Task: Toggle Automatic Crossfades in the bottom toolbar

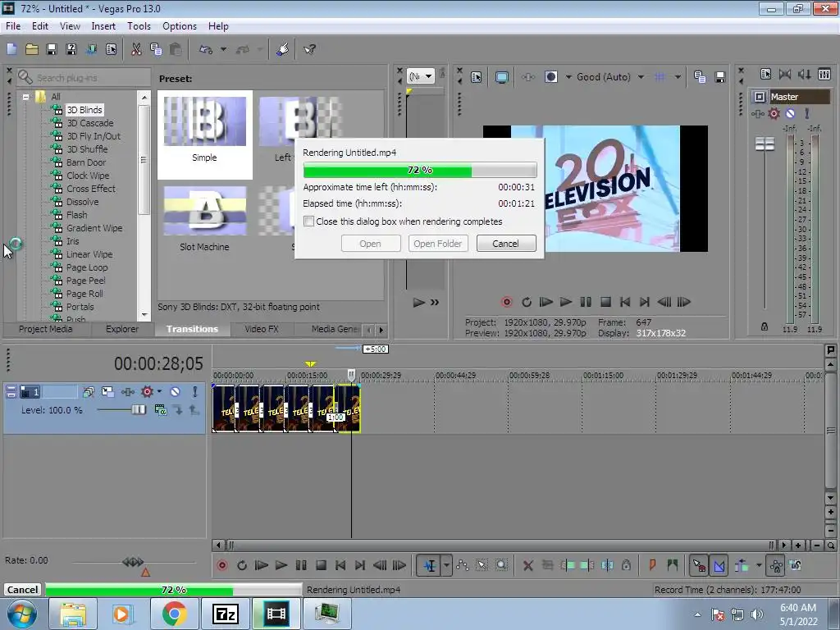Action: (719, 565)
